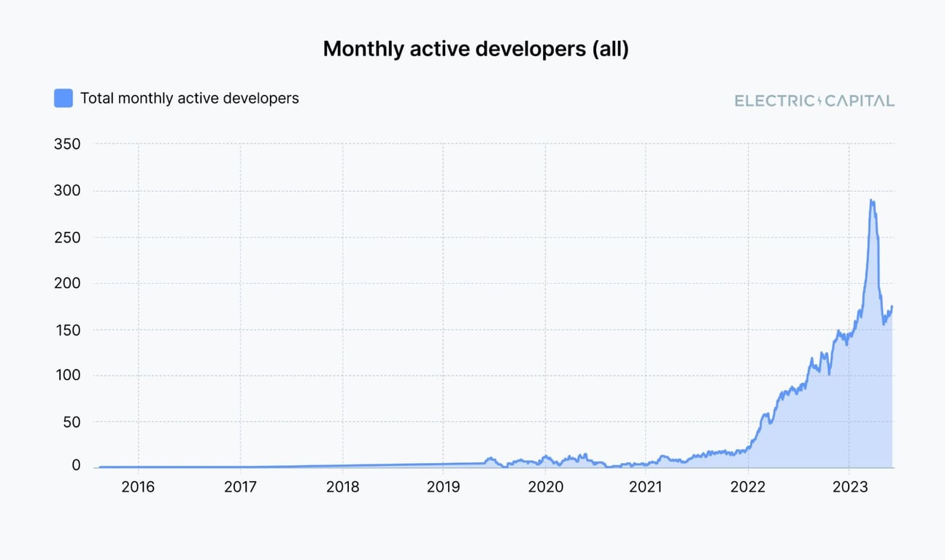Open the 2023 axis label

coord(850,486)
